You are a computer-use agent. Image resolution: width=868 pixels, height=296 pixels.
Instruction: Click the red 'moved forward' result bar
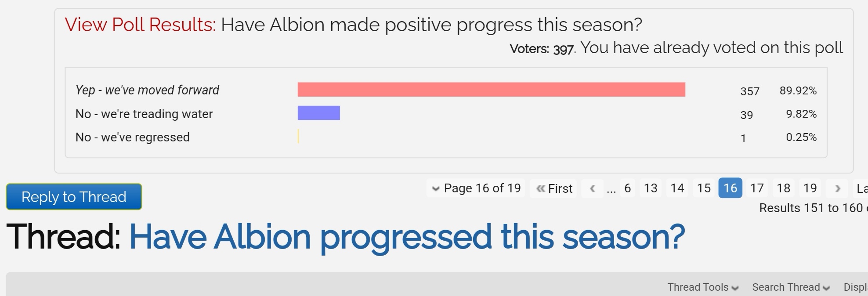point(492,90)
